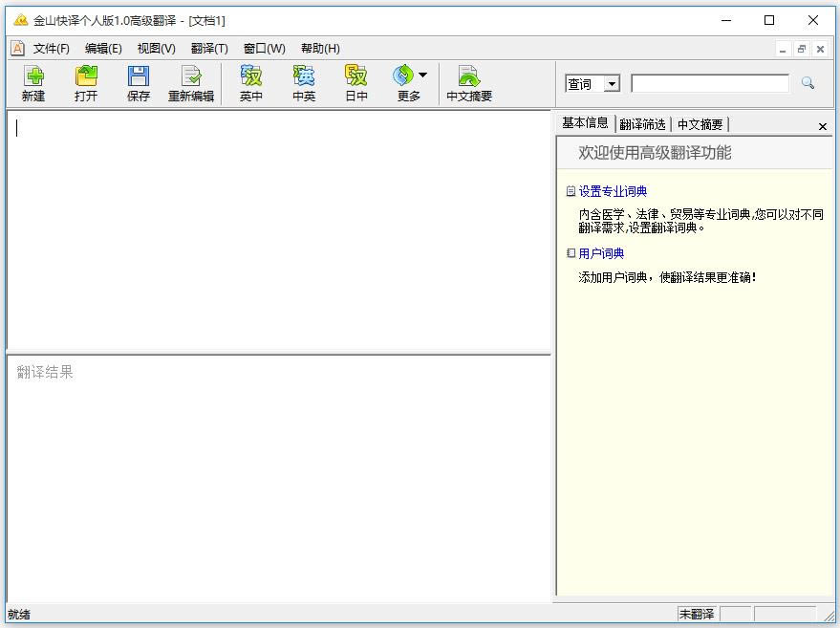Open the 帮助(H) menu

pyautogui.click(x=320, y=49)
